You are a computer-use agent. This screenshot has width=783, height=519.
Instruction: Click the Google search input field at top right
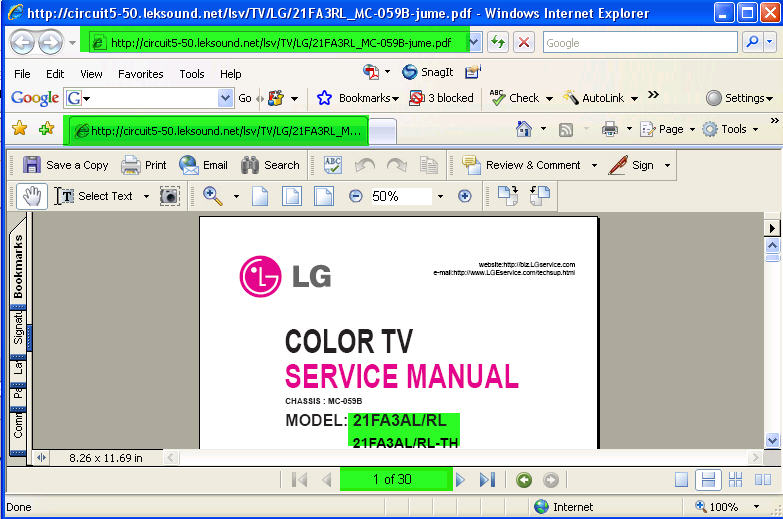640,42
